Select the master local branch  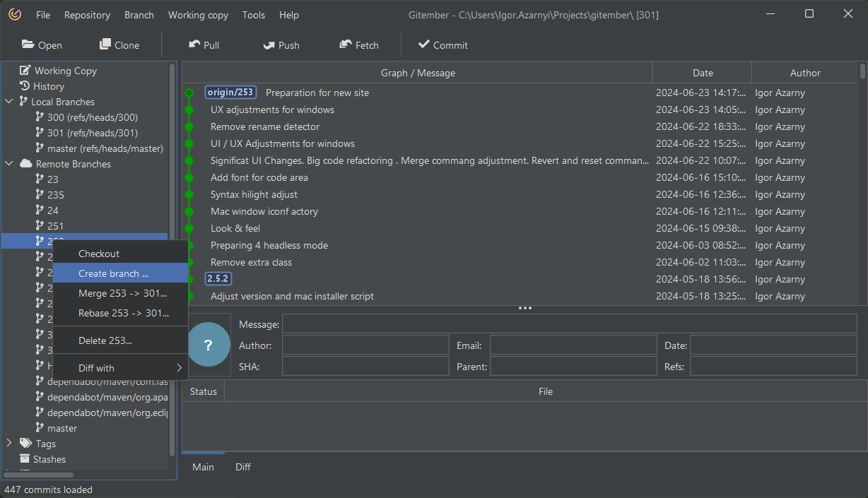(105, 148)
